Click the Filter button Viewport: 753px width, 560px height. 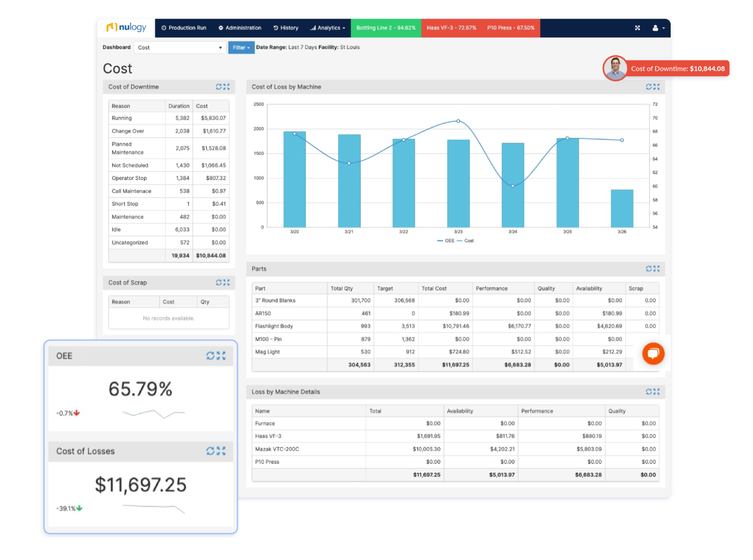[x=241, y=47]
